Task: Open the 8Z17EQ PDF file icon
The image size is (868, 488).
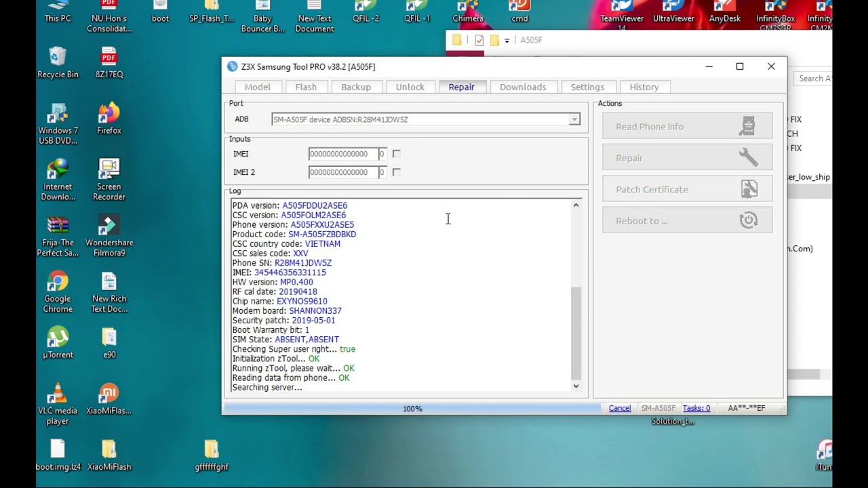Action: 109,62
